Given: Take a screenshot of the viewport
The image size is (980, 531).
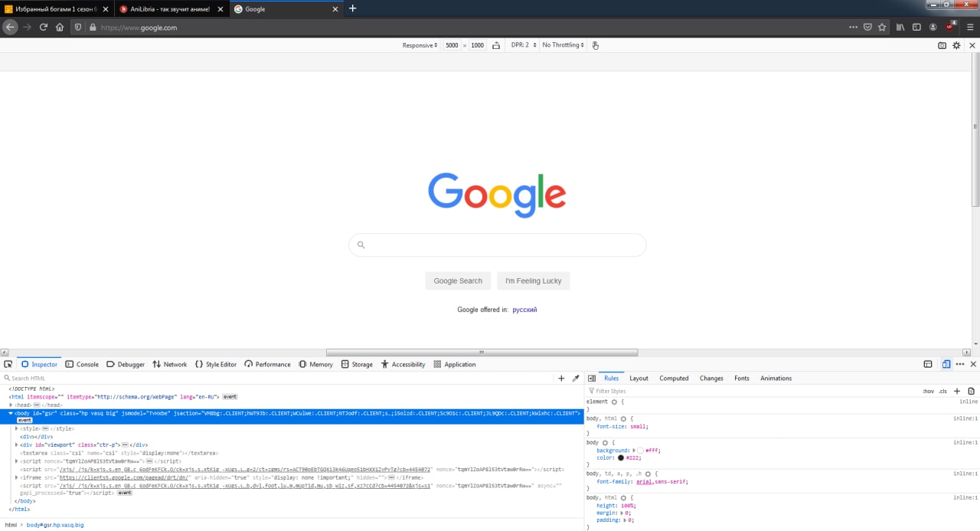Looking at the screenshot, I should pos(942,45).
